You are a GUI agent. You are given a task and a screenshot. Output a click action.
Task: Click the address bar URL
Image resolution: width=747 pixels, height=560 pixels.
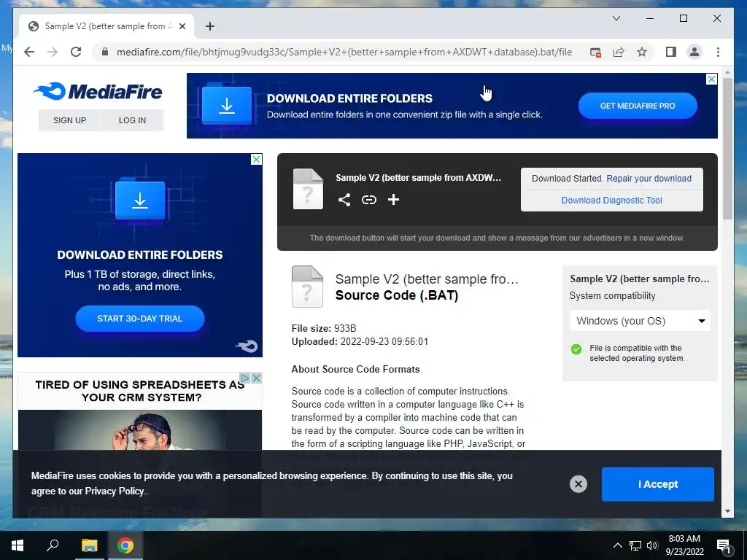(x=344, y=52)
